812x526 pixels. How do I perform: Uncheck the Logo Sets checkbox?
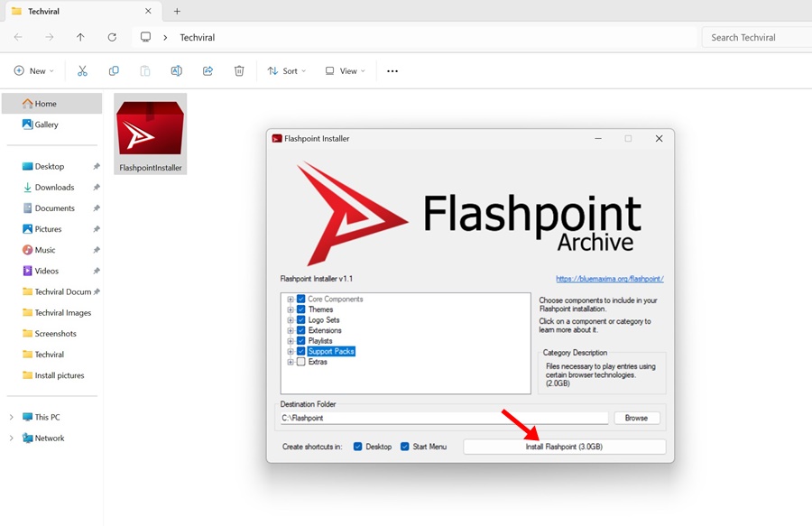click(x=300, y=320)
